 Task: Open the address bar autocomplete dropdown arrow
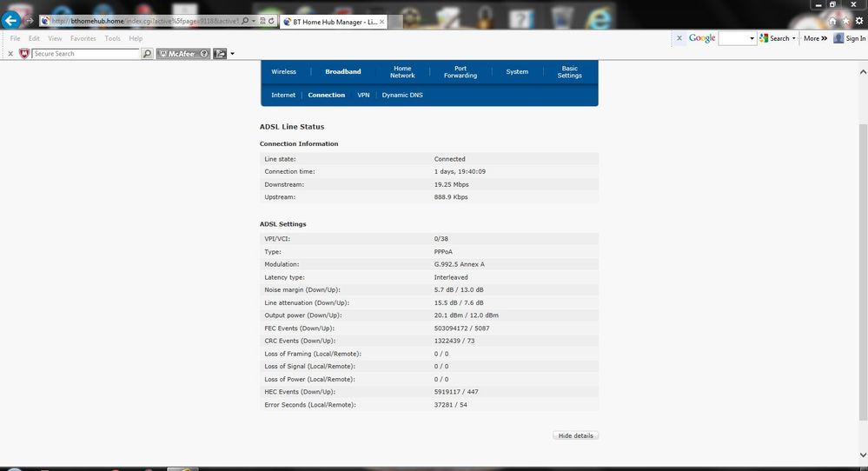[x=254, y=21]
